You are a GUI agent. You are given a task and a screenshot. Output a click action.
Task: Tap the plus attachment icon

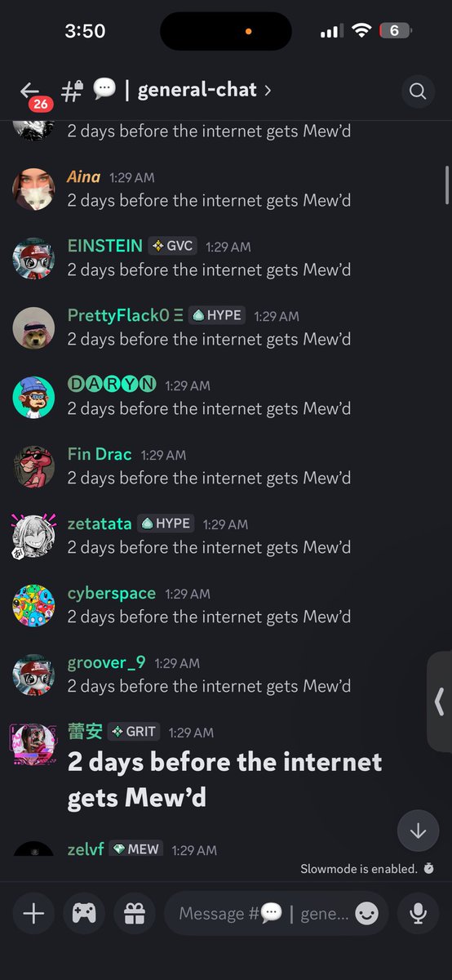pyautogui.click(x=33, y=913)
